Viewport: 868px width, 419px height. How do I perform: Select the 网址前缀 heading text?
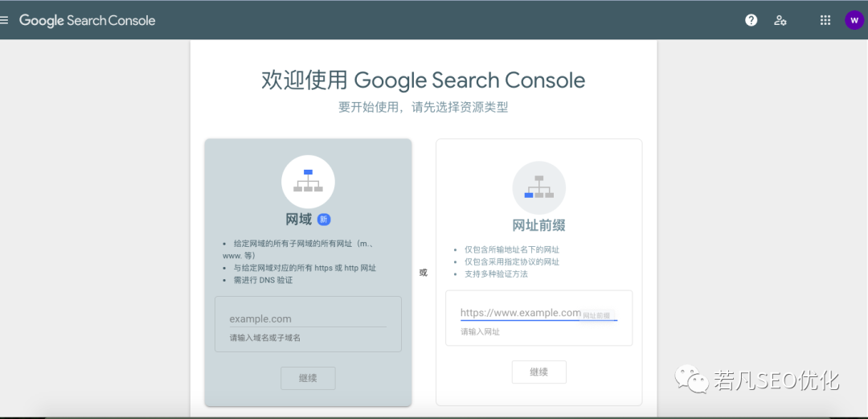click(x=538, y=225)
